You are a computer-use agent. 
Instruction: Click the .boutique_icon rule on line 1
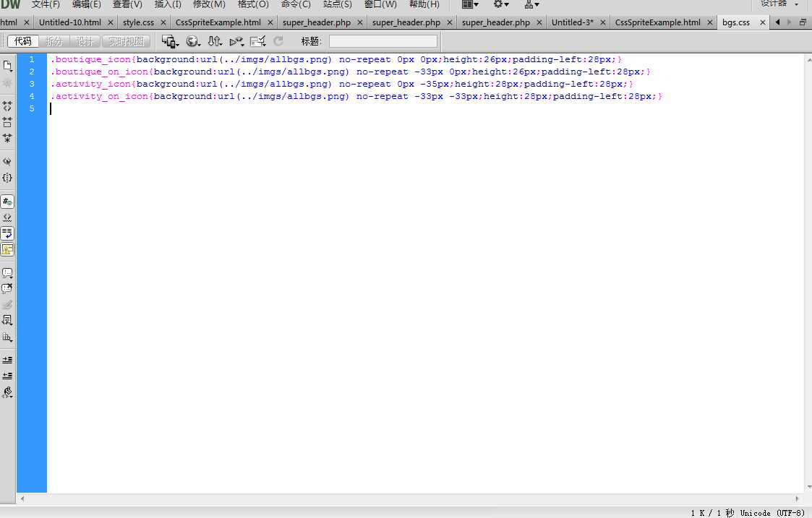(336, 59)
